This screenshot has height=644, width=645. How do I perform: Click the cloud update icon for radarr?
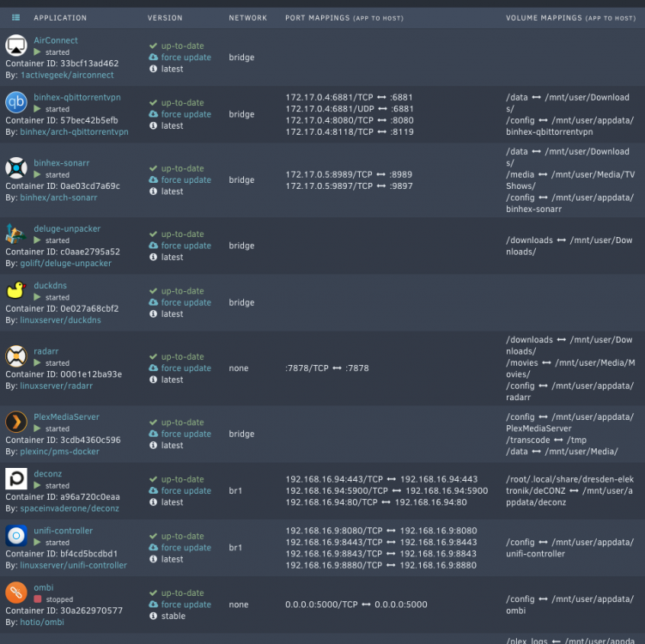[x=154, y=368]
